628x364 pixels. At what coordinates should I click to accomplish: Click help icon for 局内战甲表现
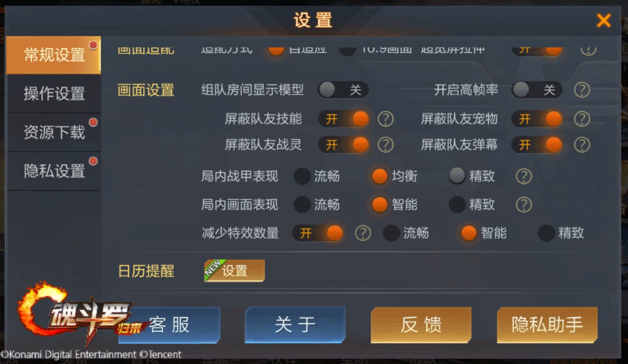click(524, 177)
